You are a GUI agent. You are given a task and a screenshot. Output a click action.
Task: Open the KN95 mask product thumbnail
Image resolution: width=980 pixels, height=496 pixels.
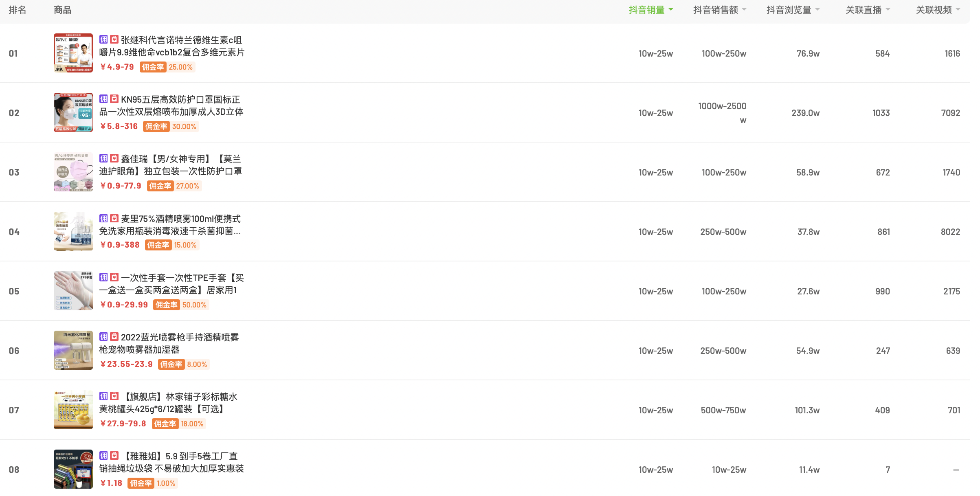pyautogui.click(x=73, y=112)
